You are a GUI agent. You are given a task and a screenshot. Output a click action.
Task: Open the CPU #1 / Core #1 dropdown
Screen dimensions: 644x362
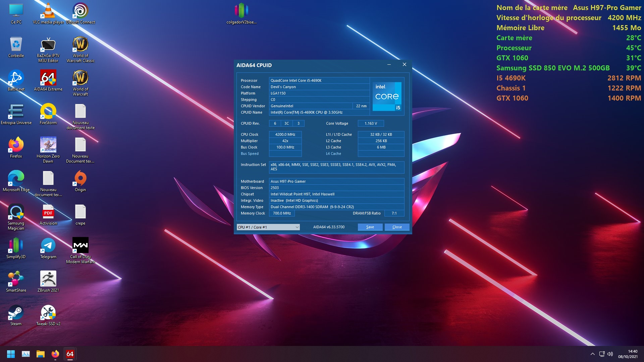click(268, 227)
